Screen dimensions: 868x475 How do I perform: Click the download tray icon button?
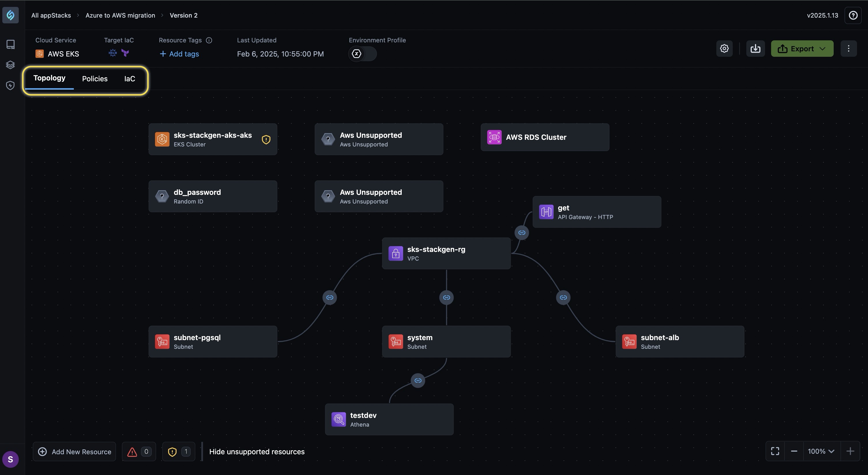(x=755, y=48)
